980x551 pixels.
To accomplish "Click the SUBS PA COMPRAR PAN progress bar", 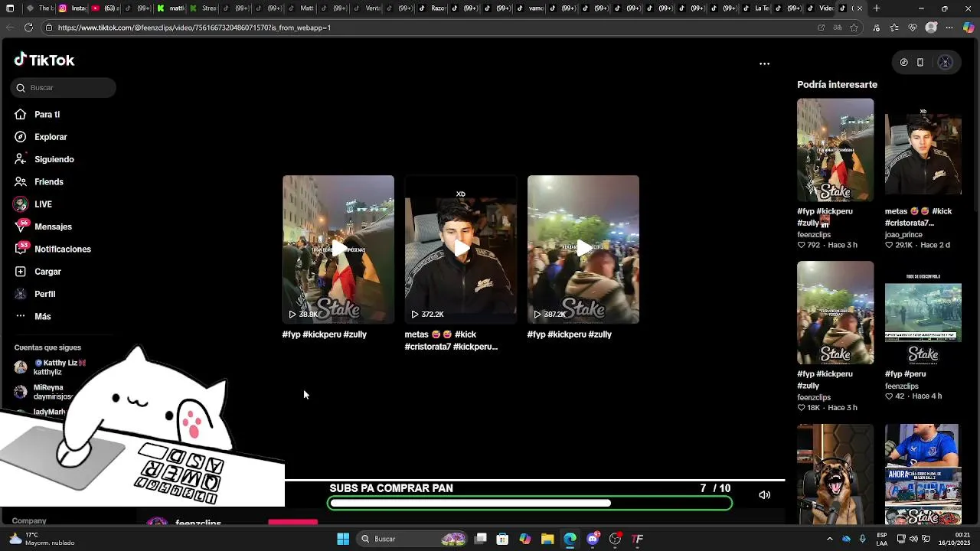I will click(x=530, y=503).
